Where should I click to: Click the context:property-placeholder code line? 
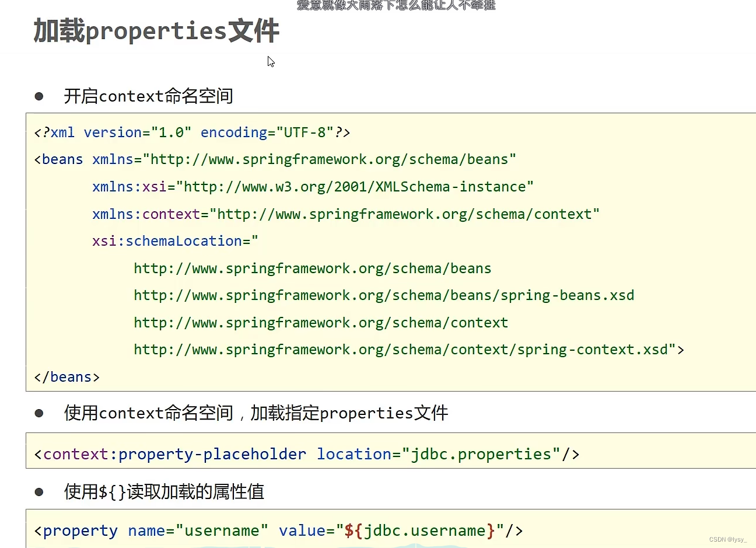point(307,455)
